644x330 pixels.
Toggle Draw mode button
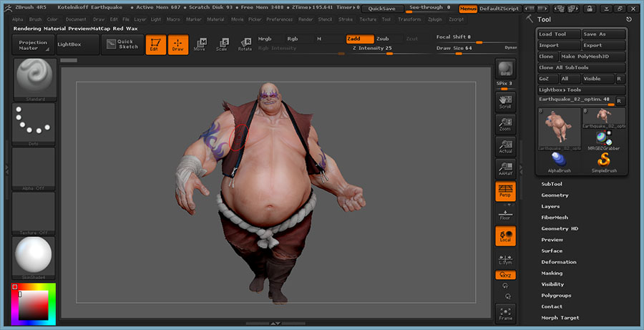coord(178,44)
